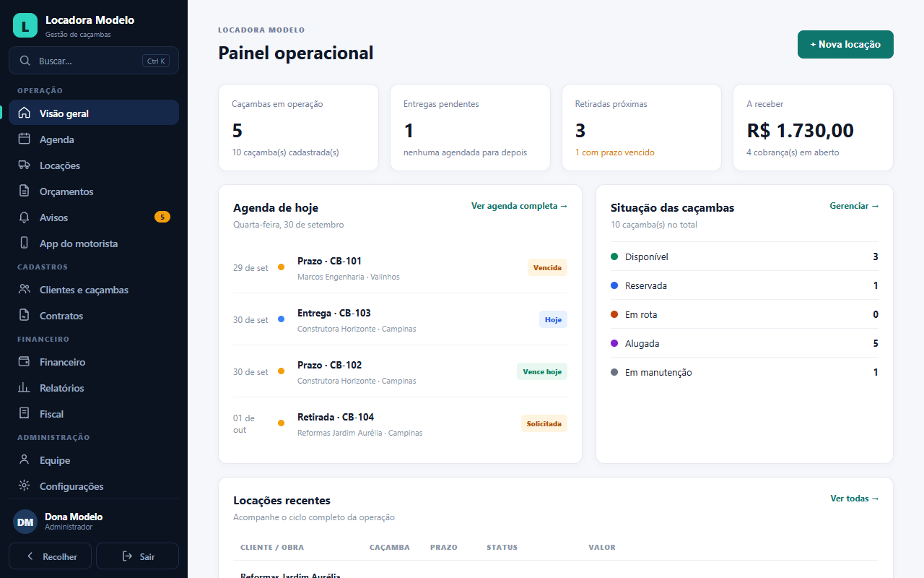Image resolution: width=924 pixels, height=578 pixels.
Task: Open the Contratos file icon
Action: click(x=25, y=315)
